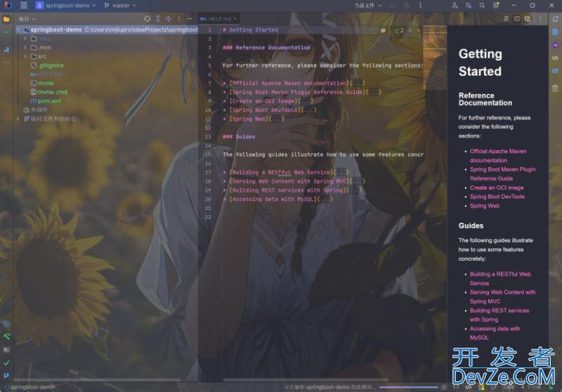Open Search Everywhere magnifier icon
The height and width of the screenshot is (392, 562).
[x=482, y=6]
